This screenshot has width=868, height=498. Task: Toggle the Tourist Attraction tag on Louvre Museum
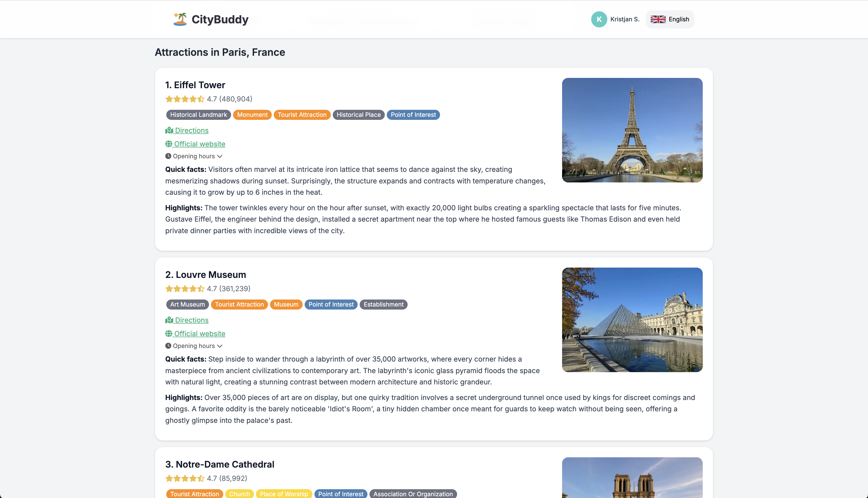[239, 305]
